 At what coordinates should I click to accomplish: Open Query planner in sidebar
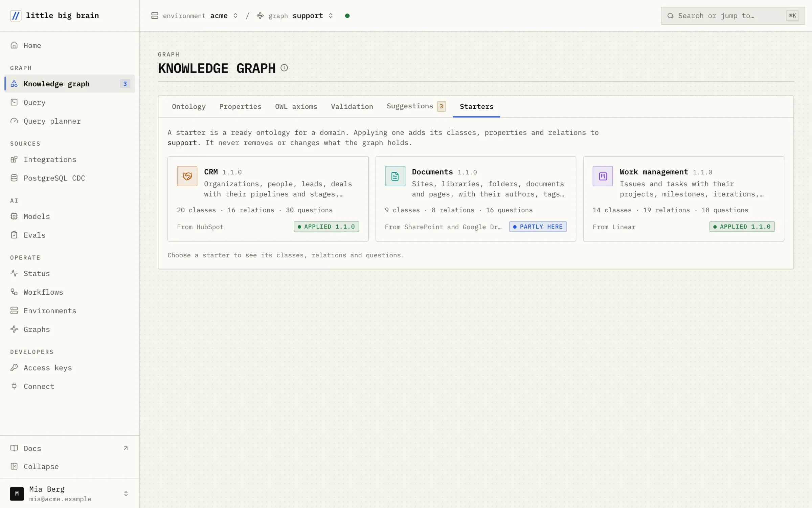(x=69, y=121)
